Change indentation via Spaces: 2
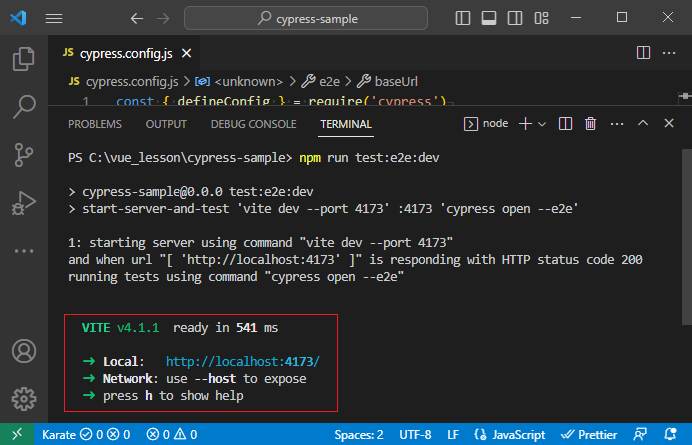 [358, 435]
